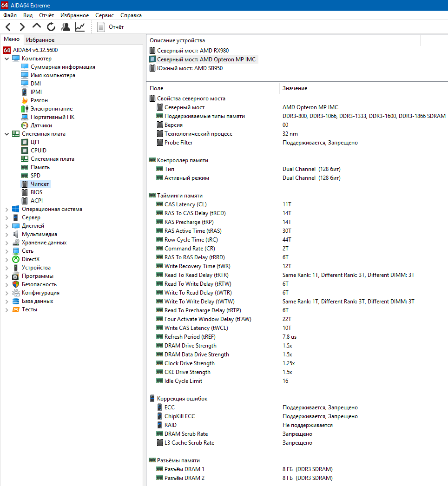Open the Справка menu
Viewport: 448px width, 486px height.
pyautogui.click(x=131, y=15)
